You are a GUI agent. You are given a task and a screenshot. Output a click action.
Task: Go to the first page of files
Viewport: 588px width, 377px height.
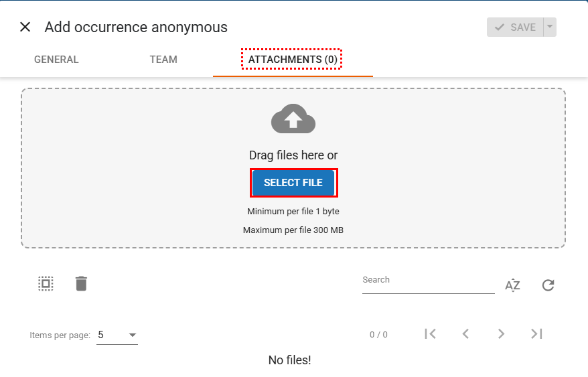pos(431,333)
